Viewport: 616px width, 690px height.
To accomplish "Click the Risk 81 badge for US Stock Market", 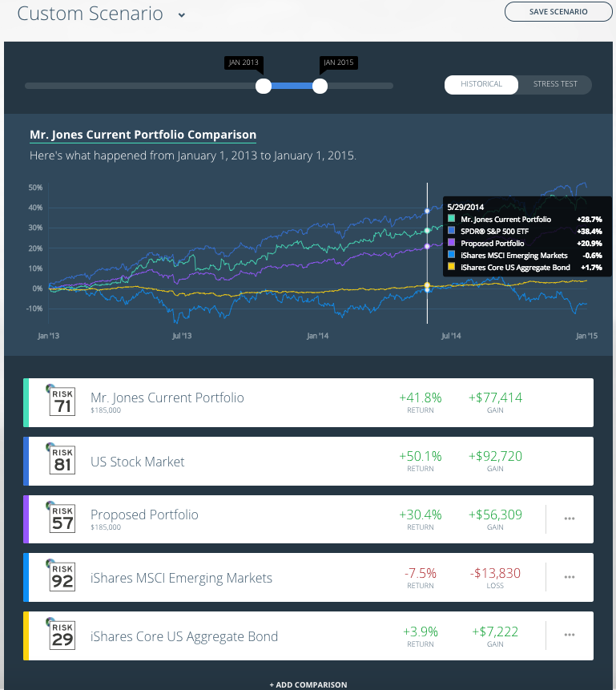I will pos(61,461).
